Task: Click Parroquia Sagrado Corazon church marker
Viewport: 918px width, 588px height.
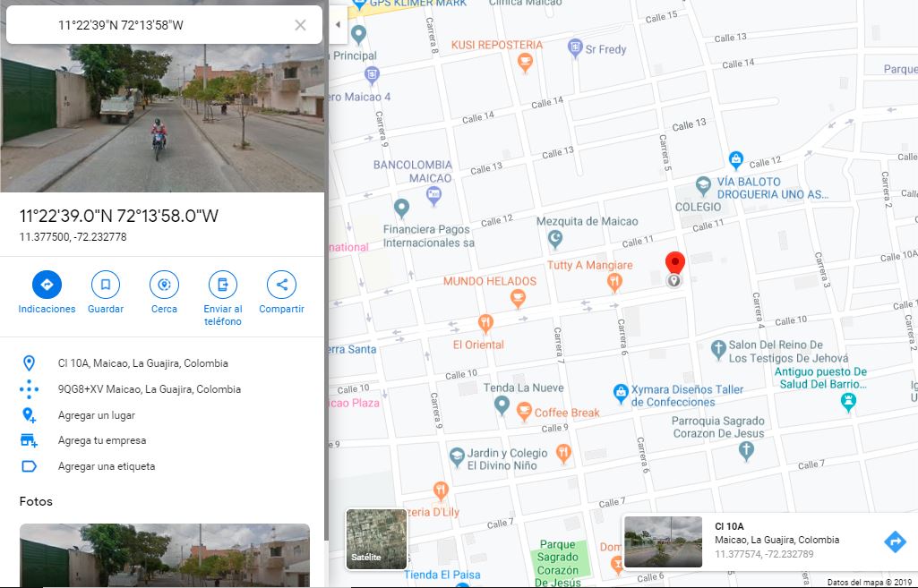Action: coord(746,450)
